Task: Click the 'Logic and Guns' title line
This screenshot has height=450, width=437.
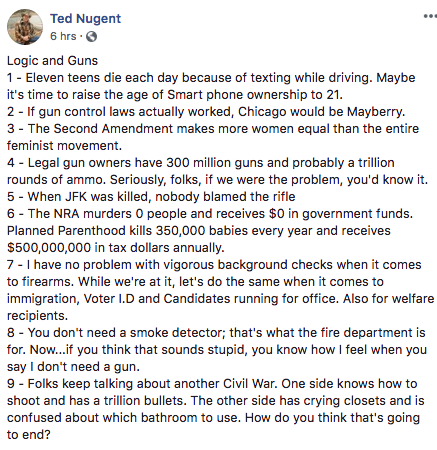Action: click(x=52, y=61)
